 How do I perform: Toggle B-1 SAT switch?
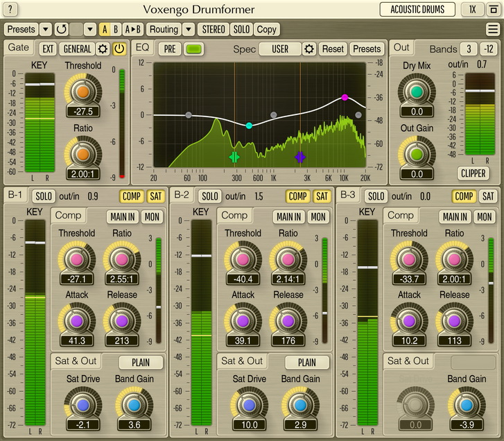(x=156, y=196)
